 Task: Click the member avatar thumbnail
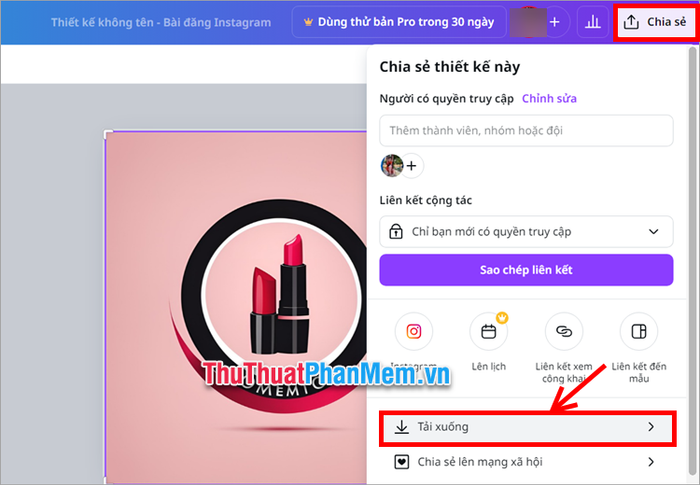tap(392, 166)
